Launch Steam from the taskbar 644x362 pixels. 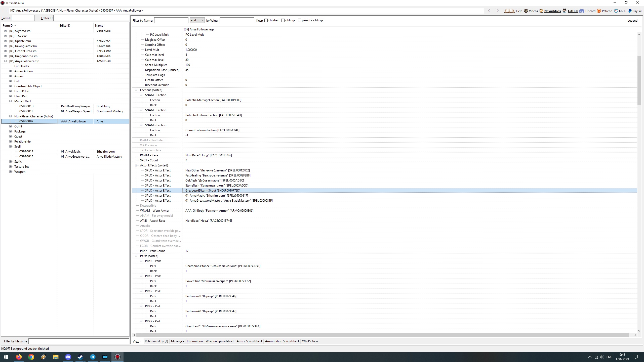[x=80, y=357]
